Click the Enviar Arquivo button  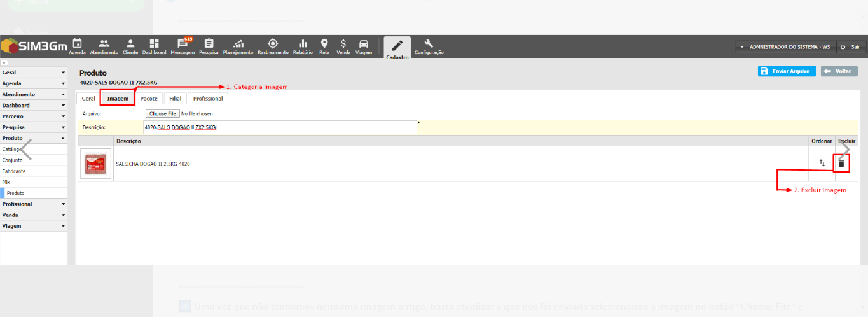(x=787, y=71)
